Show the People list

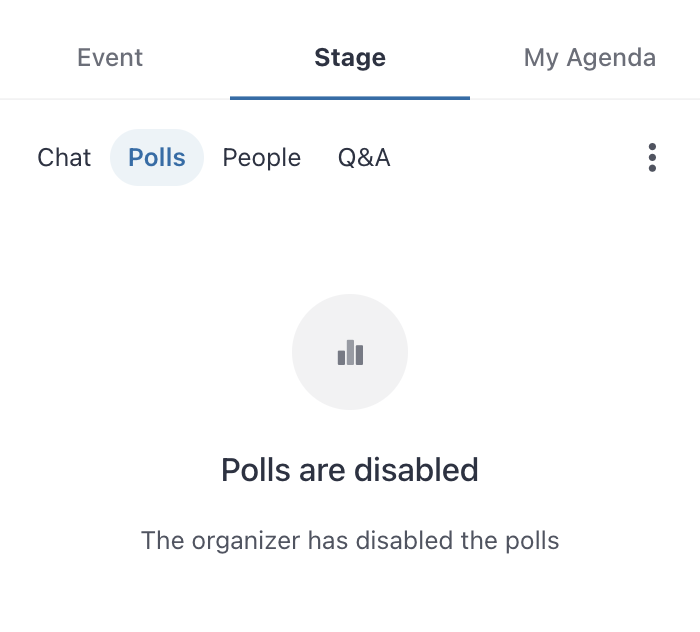262,158
